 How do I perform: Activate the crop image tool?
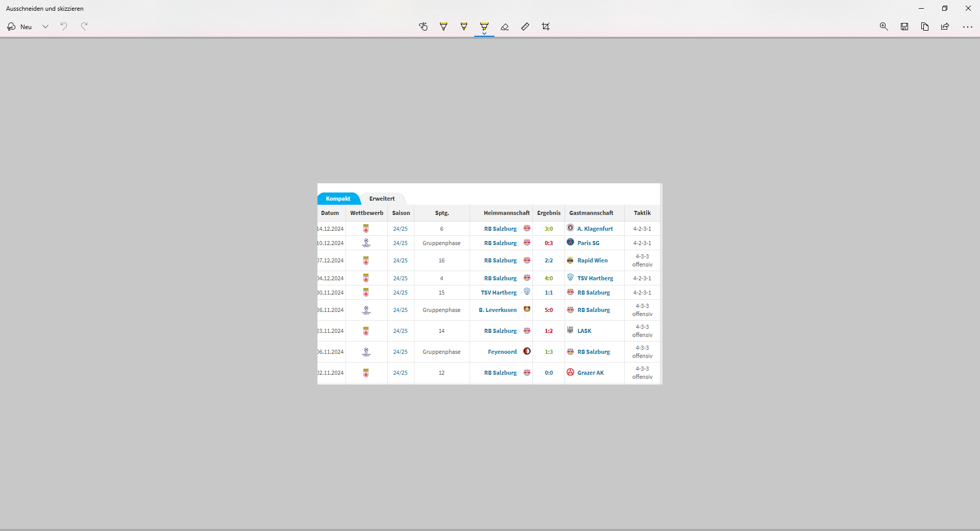coord(546,27)
